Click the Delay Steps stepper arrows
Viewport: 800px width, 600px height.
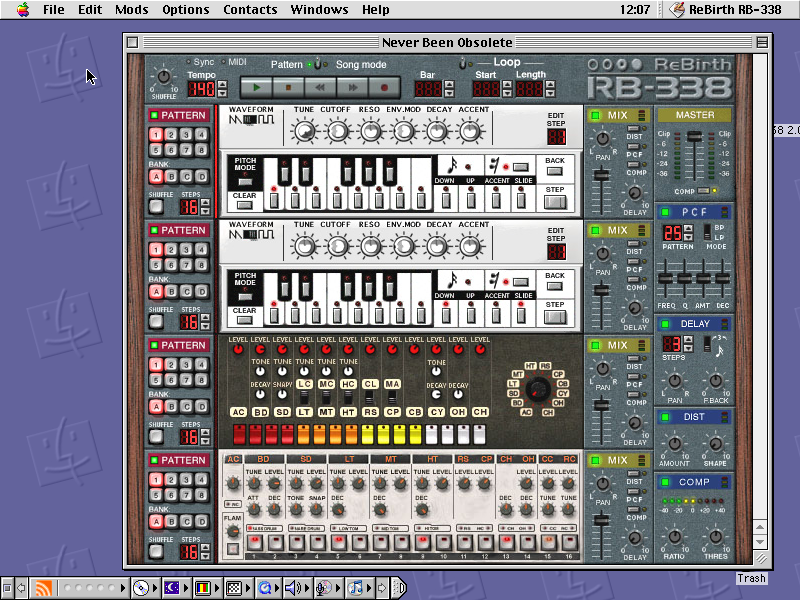tap(688, 344)
